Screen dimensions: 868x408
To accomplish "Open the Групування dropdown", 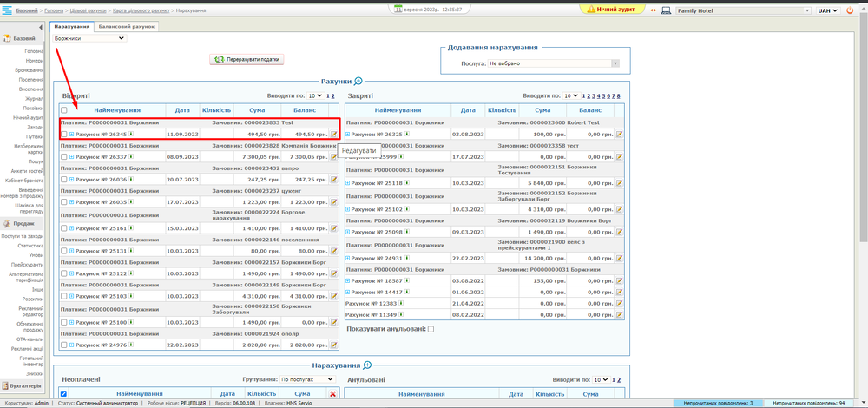I will (306, 379).
